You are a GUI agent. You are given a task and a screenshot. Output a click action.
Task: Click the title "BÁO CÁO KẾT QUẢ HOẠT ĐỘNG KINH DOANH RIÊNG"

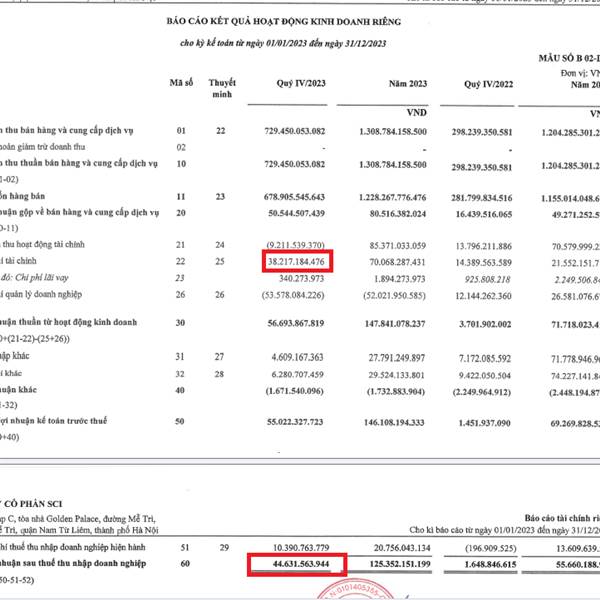pos(284,21)
